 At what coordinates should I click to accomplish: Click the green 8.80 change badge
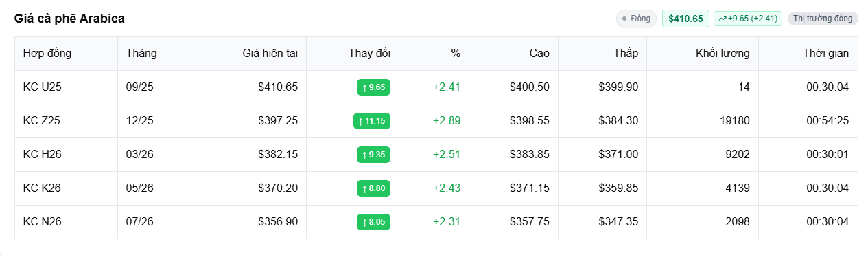pyautogui.click(x=373, y=188)
